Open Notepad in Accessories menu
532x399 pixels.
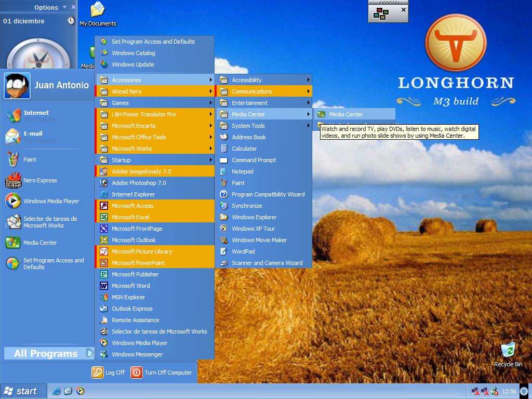click(x=264, y=171)
